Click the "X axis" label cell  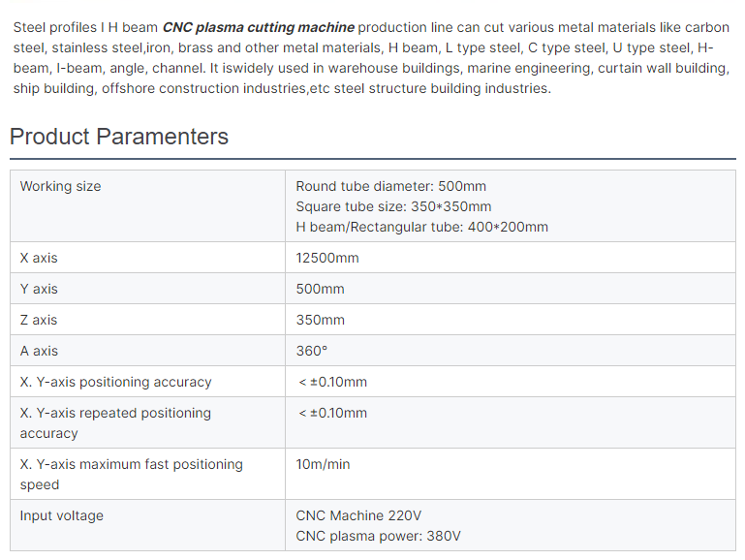[x=39, y=258]
